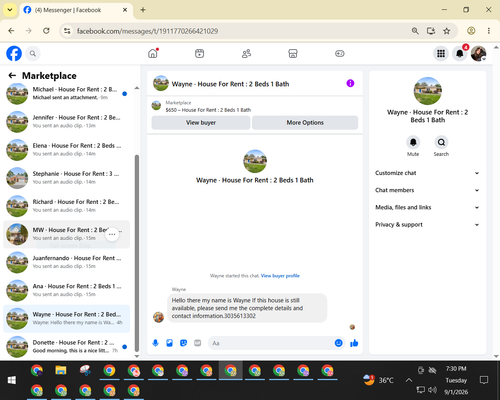Search in conversation magnifier icon
This screenshot has height=400, width=500.
441,142
